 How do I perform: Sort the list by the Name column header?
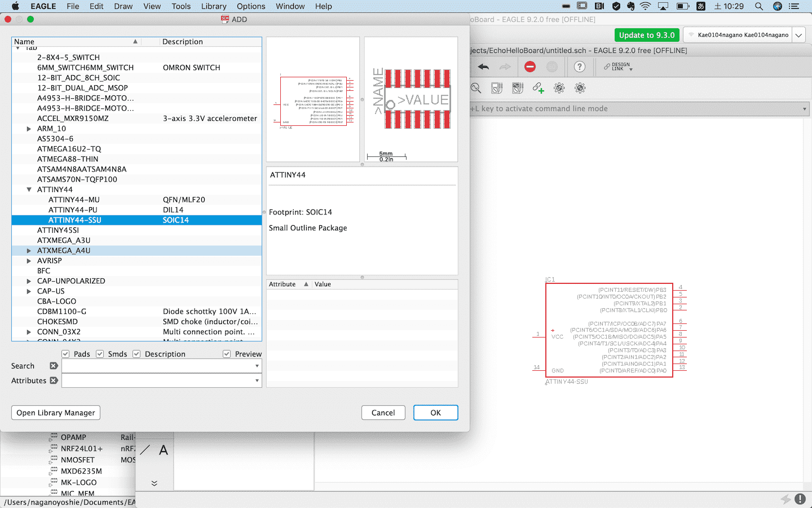click(x=77, y=42)
